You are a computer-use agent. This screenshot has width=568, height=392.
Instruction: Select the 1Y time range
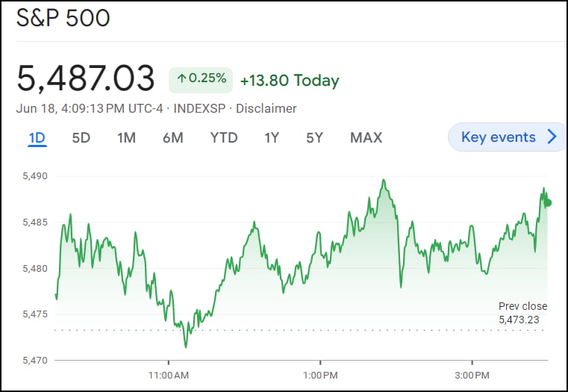(x=272, y=138)
